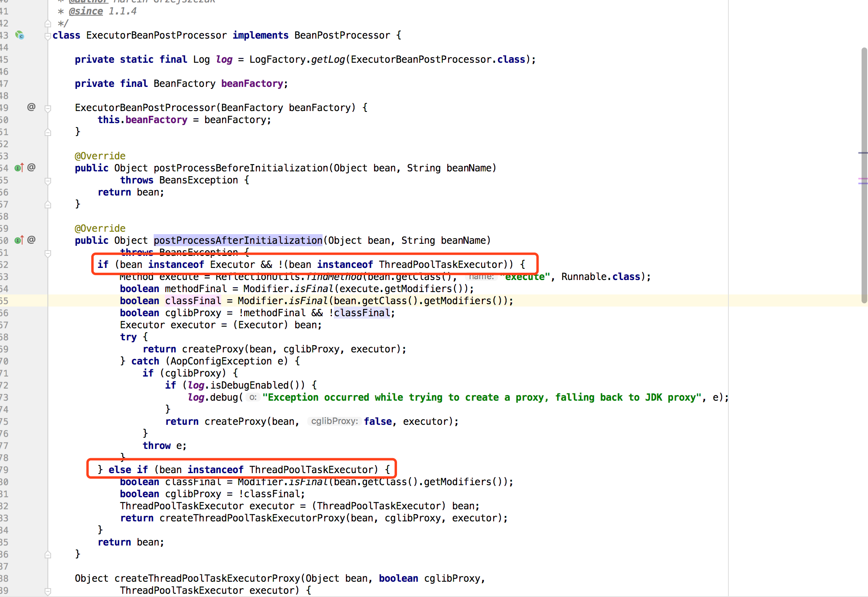The width and height of the screenshot is (868, 597).
Task: Collapse the constructor code block
Action: coord(48,109)
